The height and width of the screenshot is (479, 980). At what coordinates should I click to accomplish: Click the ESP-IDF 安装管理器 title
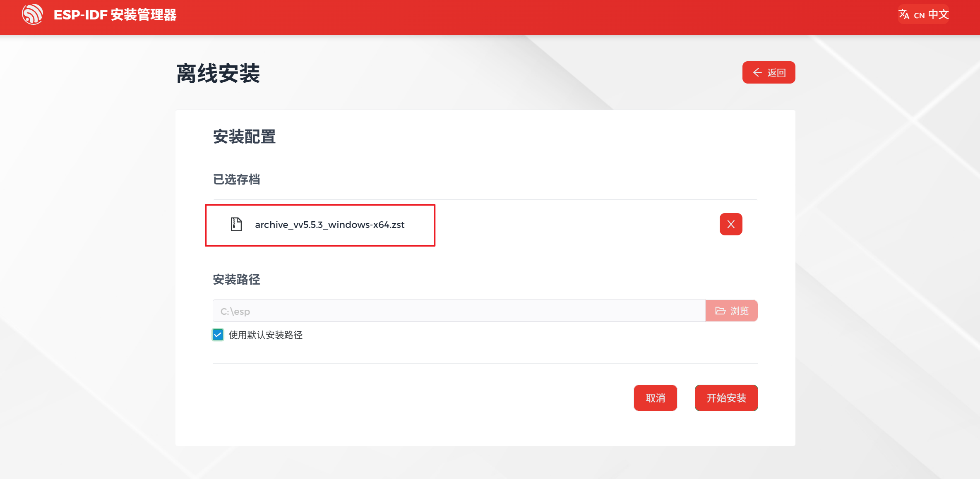coord(115,15)
